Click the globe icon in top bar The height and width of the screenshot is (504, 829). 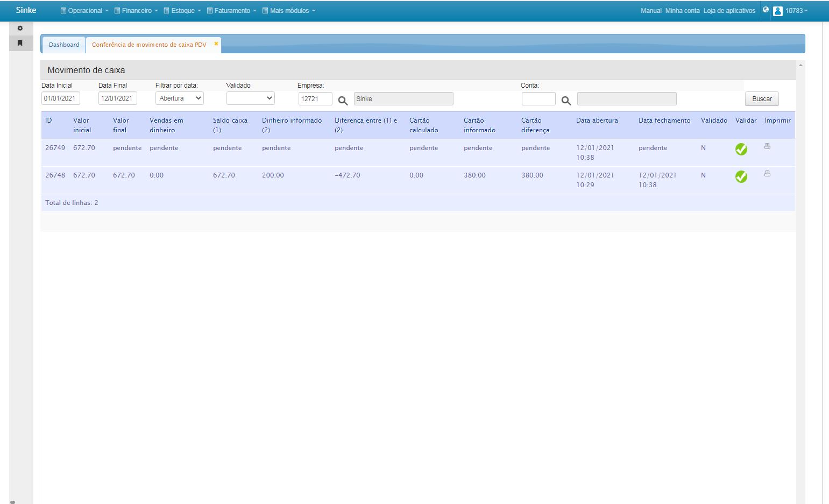pos(766,10)
